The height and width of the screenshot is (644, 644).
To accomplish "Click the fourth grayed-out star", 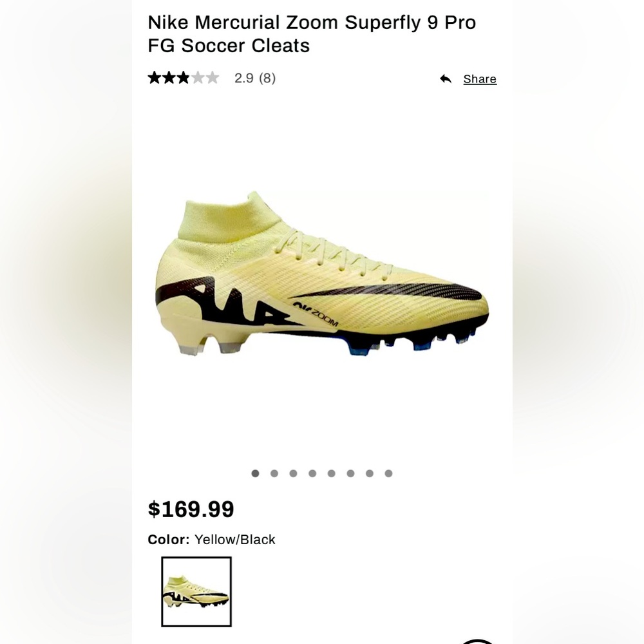I will (x=197, y=77).
